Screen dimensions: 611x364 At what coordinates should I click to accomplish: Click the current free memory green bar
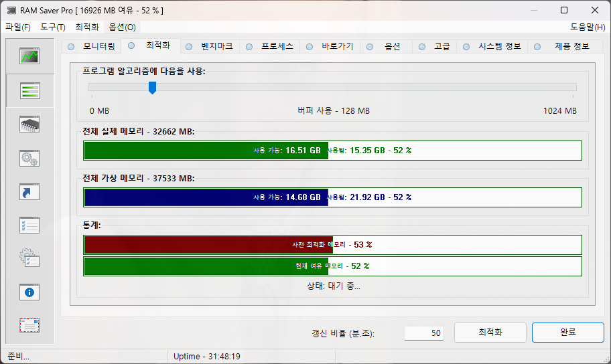[332, 266]
